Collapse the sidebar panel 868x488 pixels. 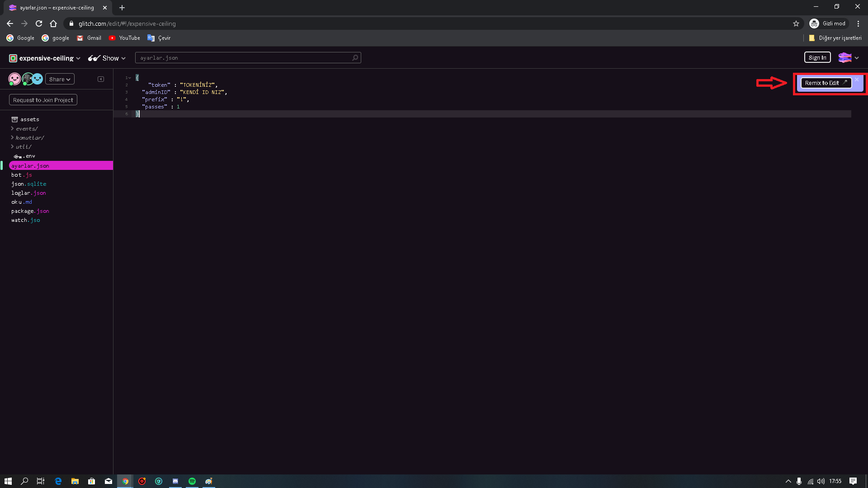point(101,79)
